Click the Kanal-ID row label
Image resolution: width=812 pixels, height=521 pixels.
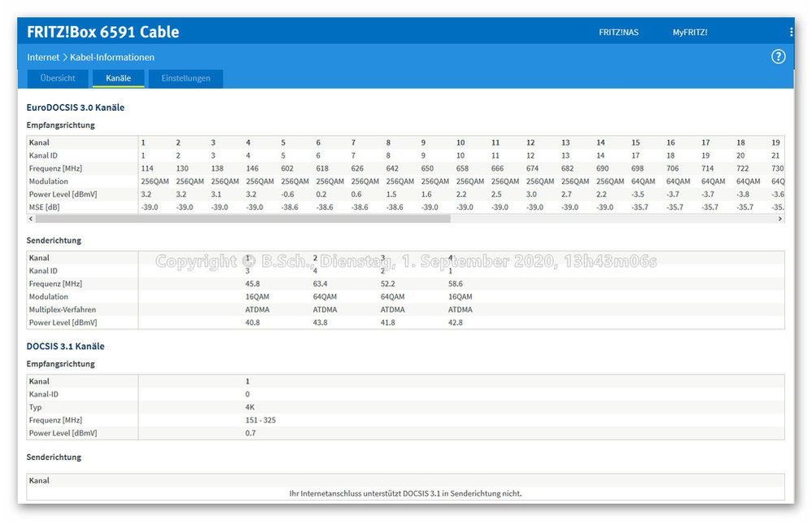[43, 394]
